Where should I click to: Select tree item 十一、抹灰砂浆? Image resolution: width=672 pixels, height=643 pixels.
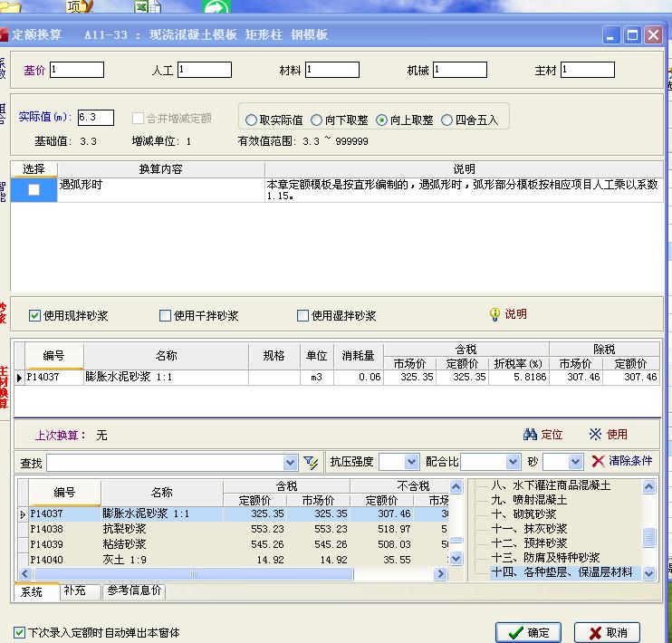pyautogui.click(x=529, y=529)
